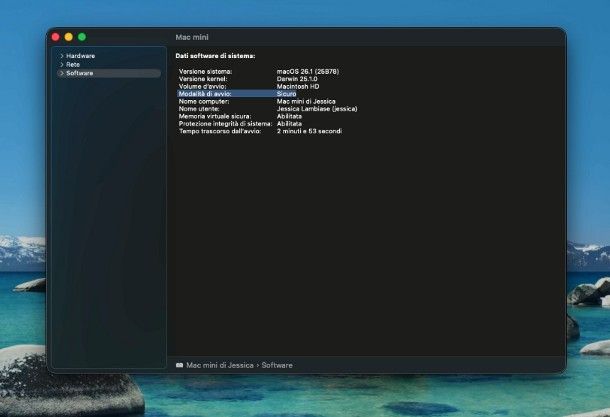Minimize the Mac mini window
610x417 pixels.
(69, 37)
